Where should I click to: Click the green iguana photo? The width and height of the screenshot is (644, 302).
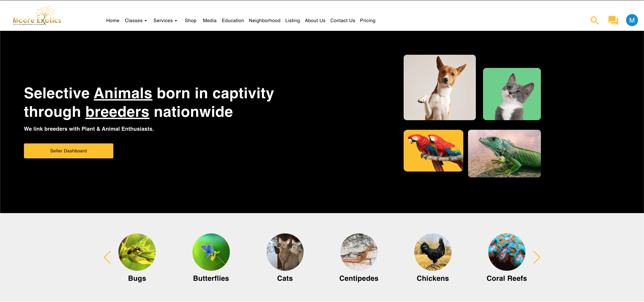pos(504,153)
